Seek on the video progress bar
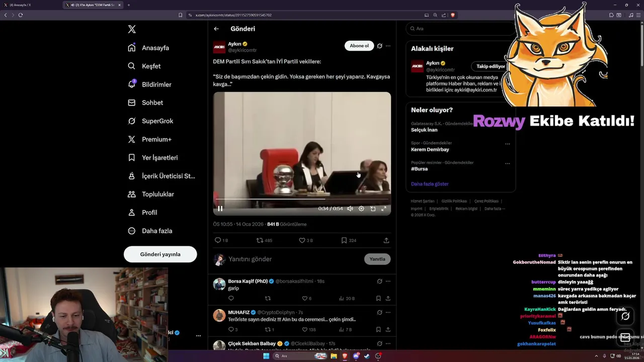 pos(302,200)
